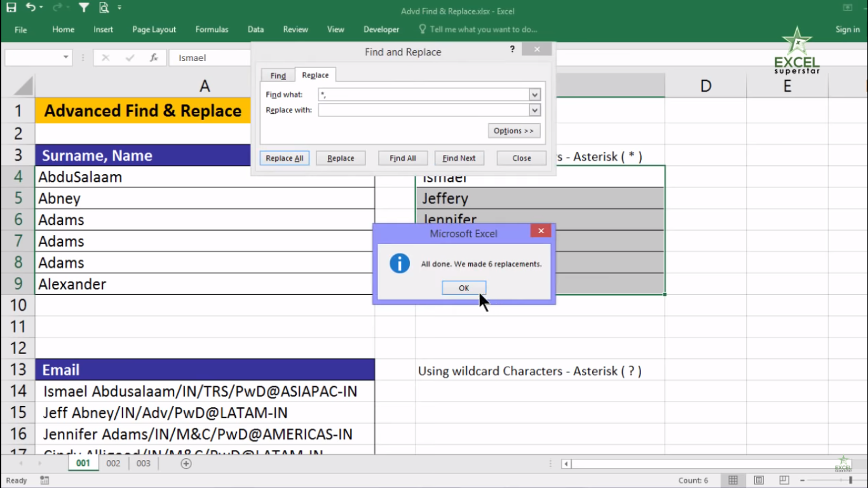Viewport: 868px width, 488px height.
Task: Click cell containing Jeffery
Action: coord(540,198)
